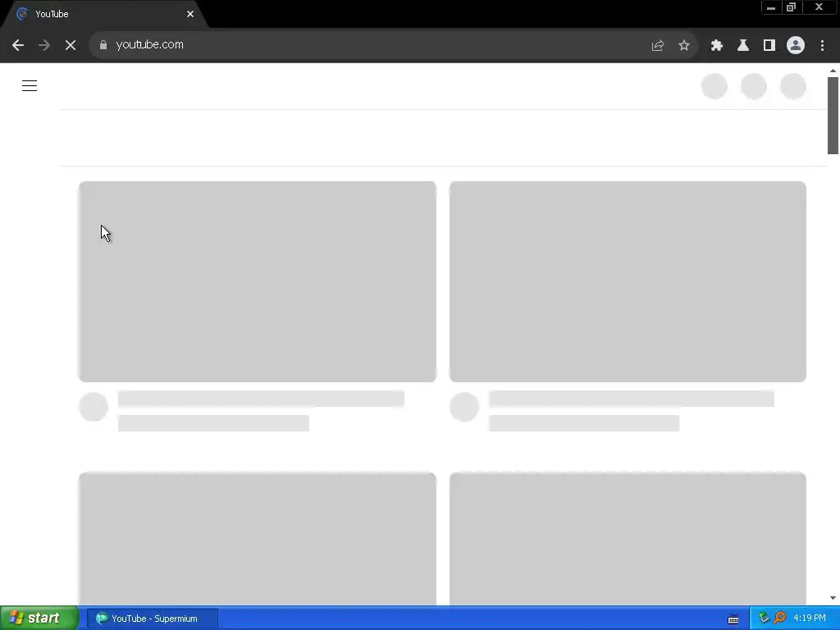Minimize the browser window
The image size is (840, 630).
(771, 7)
